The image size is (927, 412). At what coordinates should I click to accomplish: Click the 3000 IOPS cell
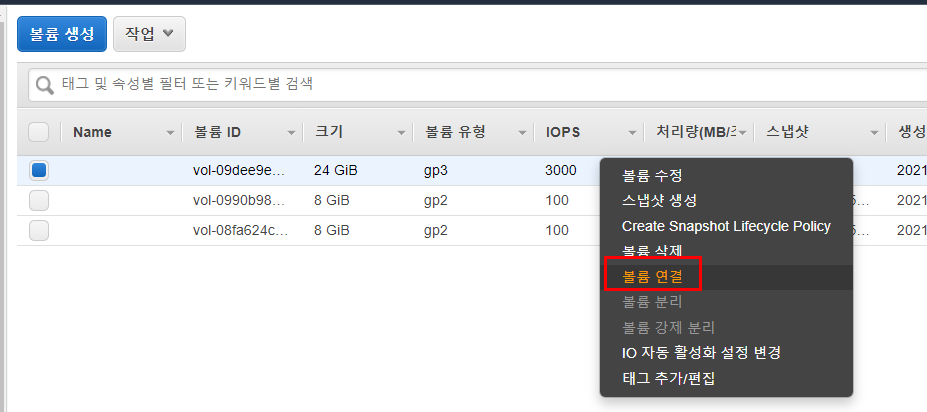click(x=560, y=171)
